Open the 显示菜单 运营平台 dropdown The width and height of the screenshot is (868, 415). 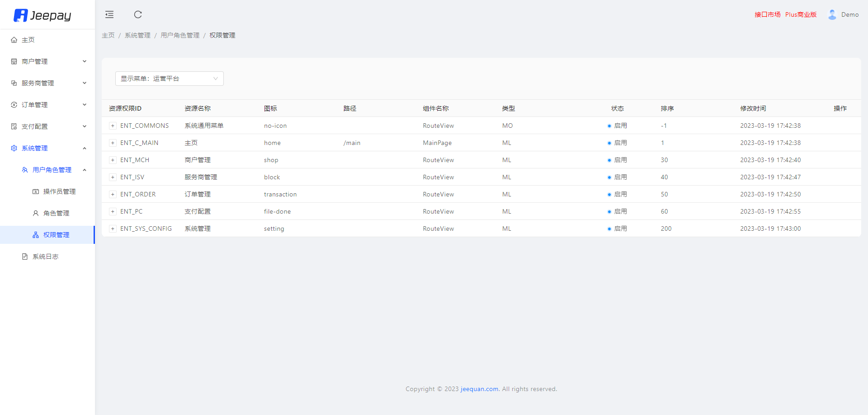(169, 79)
